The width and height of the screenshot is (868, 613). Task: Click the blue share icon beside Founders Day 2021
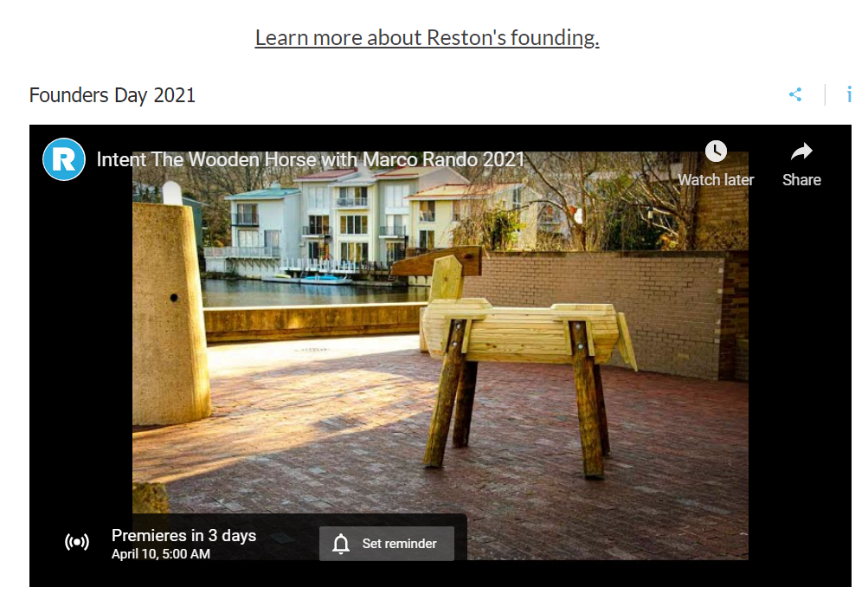tap(795, 94)
